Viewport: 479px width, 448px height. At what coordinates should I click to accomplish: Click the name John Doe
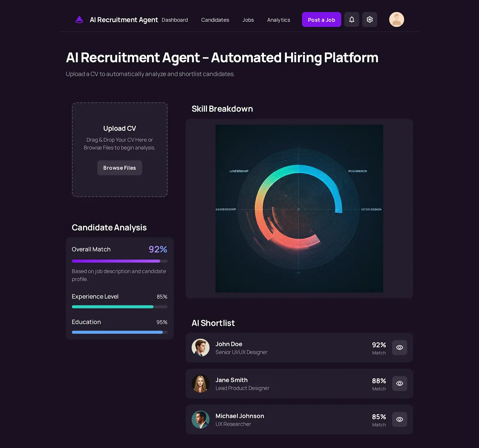[x=229, y=344]
